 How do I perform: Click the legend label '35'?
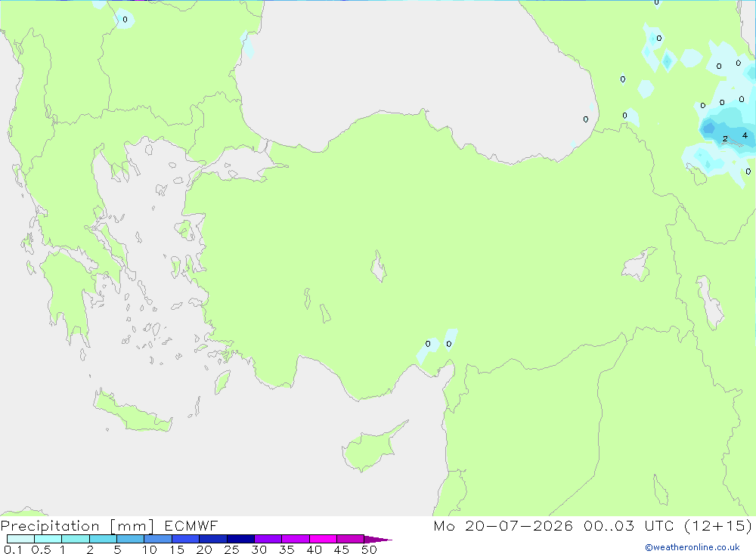(x=287, y=549)
